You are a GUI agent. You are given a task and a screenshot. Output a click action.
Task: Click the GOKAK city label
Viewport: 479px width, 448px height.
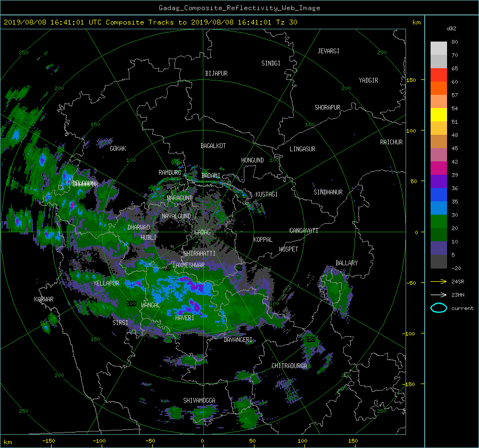pyautogui.click(x=118, y=149)
